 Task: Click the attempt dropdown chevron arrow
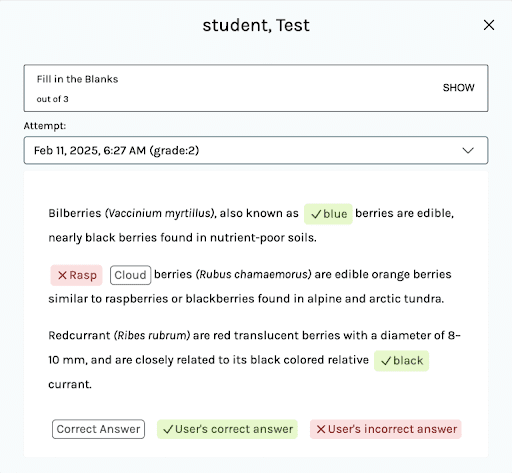(468, 150)
